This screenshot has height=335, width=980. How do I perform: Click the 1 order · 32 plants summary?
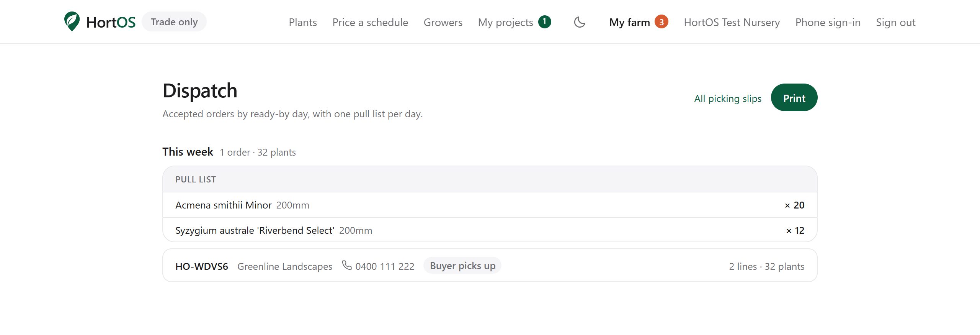(x=258, y=152)
